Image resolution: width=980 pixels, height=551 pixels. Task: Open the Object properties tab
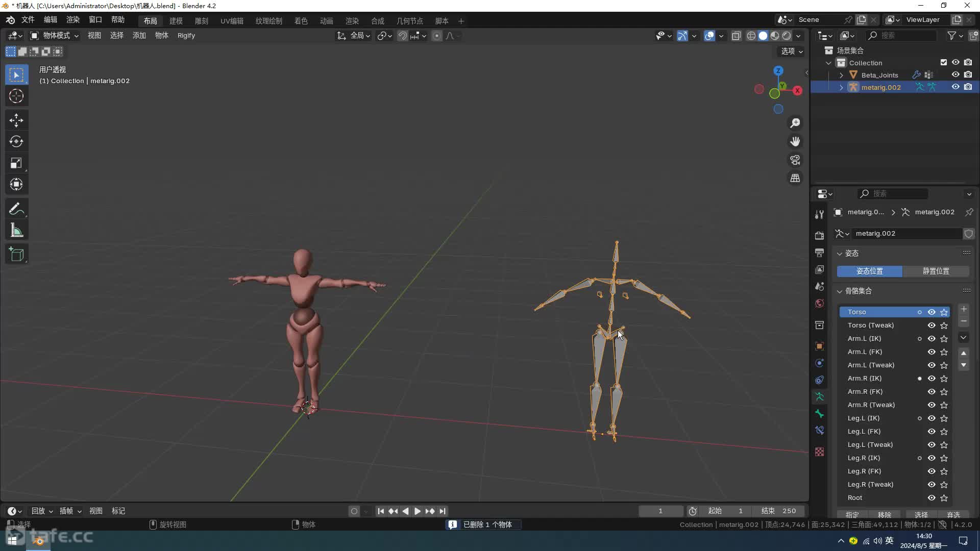coord(819,346)
